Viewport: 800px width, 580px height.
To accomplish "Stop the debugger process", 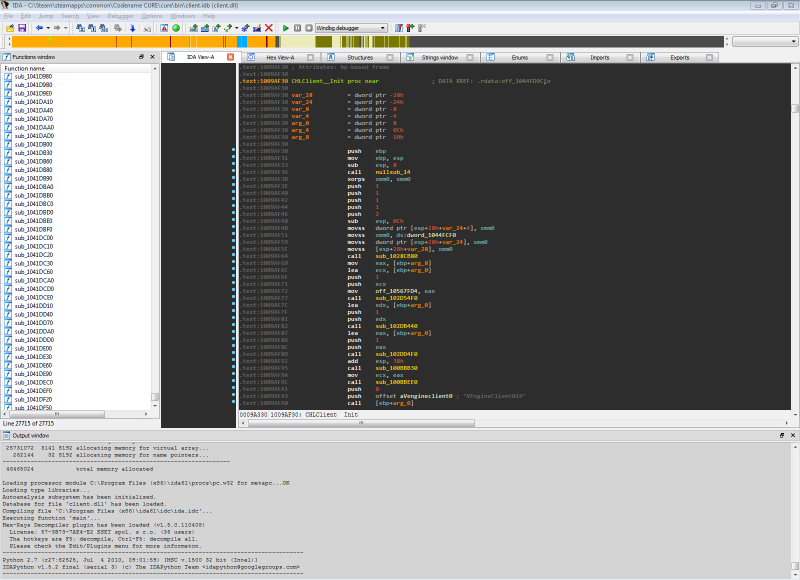I will pos(309,28).
